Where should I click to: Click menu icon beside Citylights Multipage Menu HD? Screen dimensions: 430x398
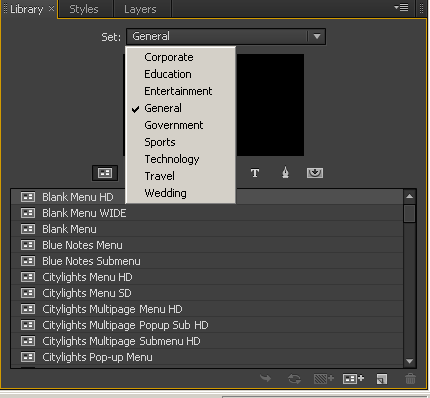[x=28, y=309]
